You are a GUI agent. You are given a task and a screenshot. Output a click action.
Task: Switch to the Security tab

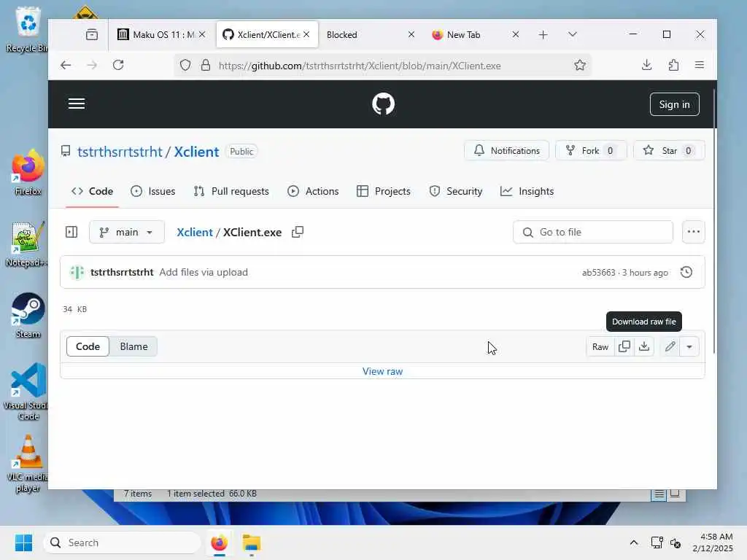pos(455,191)
